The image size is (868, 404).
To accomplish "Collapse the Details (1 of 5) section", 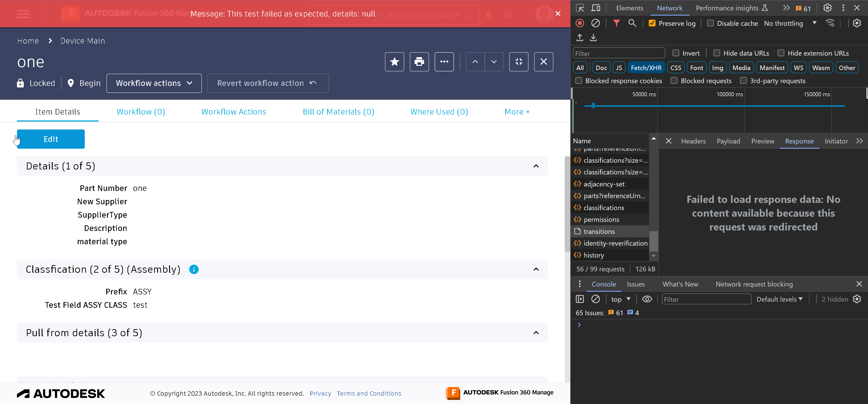I will tap(536, 166).
